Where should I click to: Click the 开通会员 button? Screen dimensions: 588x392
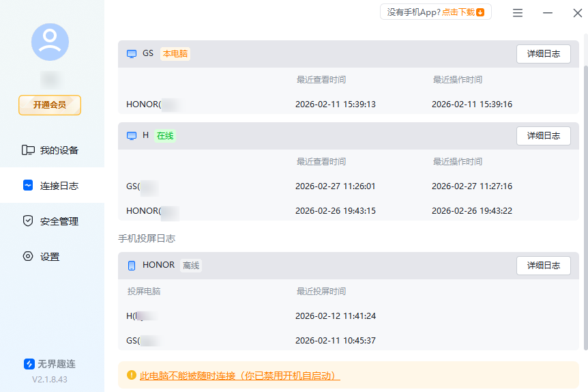50,104
